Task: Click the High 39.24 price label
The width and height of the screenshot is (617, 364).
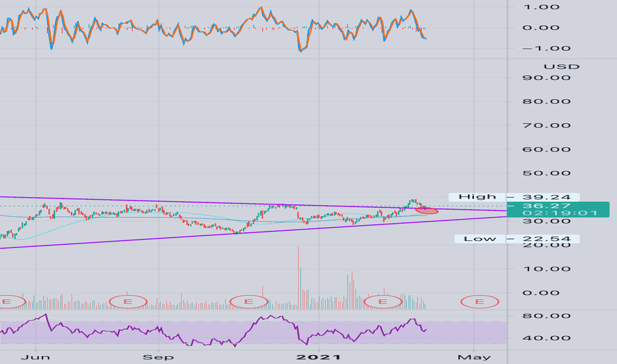Action: tap(514, 197)
